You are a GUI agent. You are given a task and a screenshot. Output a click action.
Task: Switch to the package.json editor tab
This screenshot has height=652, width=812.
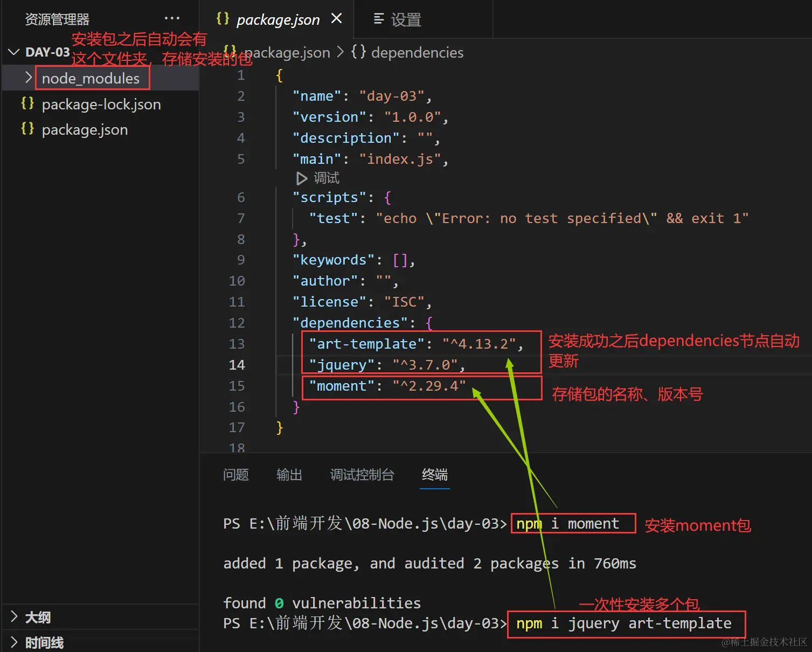tap(277, 19)
